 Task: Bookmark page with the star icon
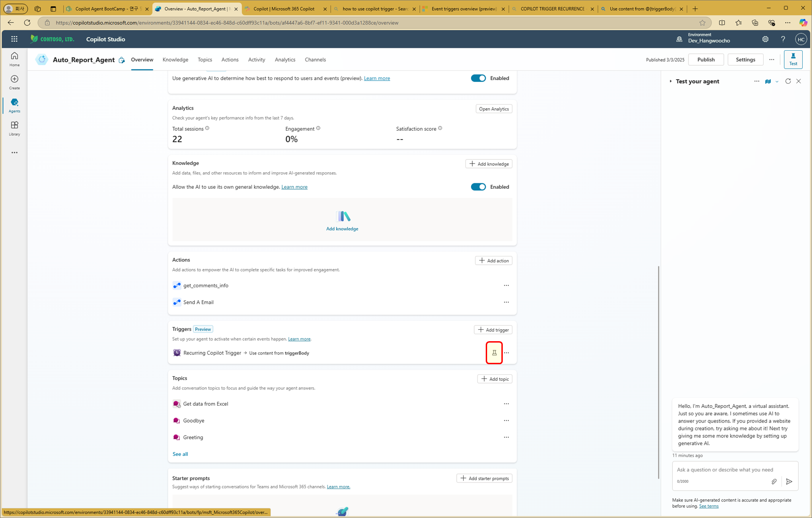coord(702,23)
